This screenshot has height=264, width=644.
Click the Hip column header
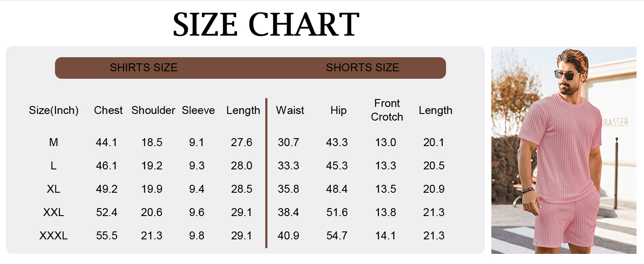[x=338, y=110]
